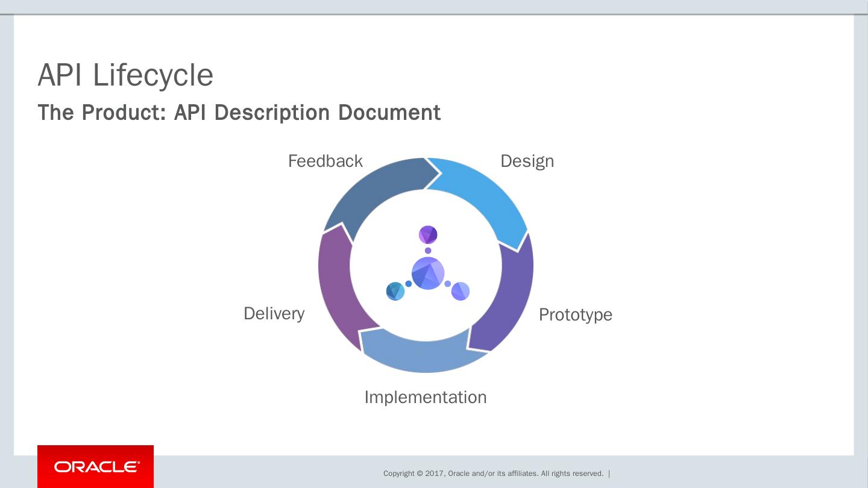Select the "Design" label
Screen dimensions: 868x488
click(x=527, y=161)
